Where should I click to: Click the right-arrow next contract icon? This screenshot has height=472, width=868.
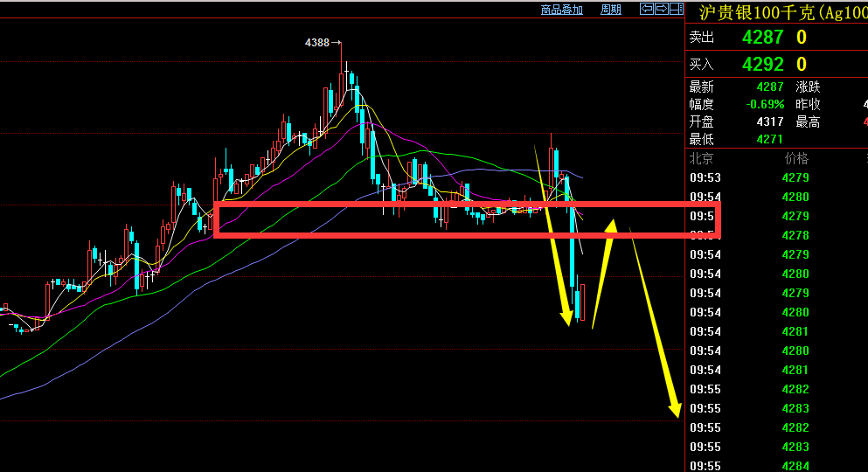point(662,9)
